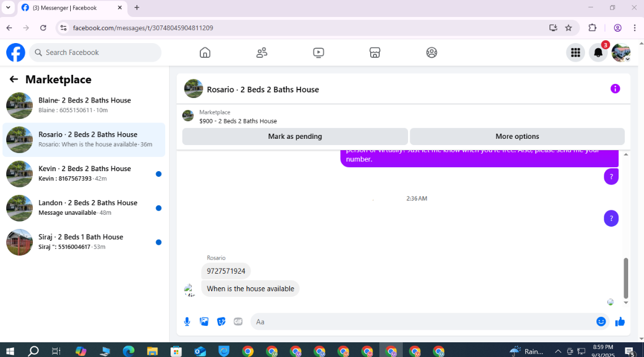The height and width of the screenshot is (357, 644).
Task: Click chat scroll up arrow
Action: click(626, 154)
